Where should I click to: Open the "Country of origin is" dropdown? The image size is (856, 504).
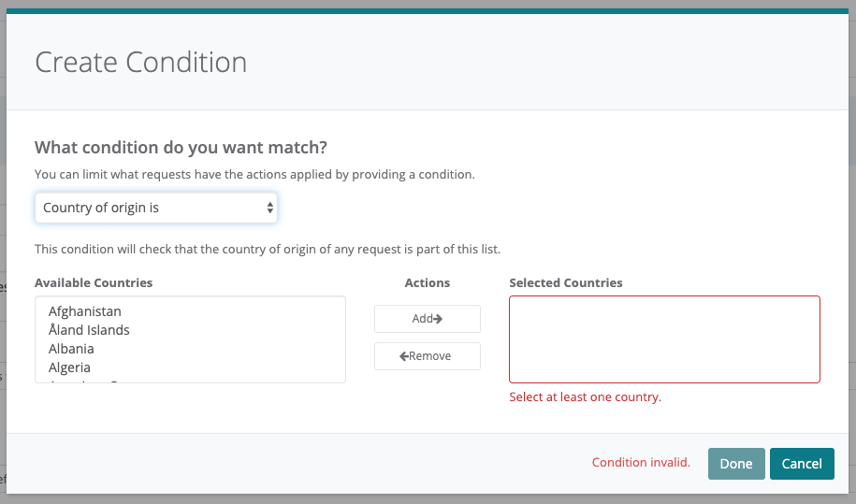[155, 208]
